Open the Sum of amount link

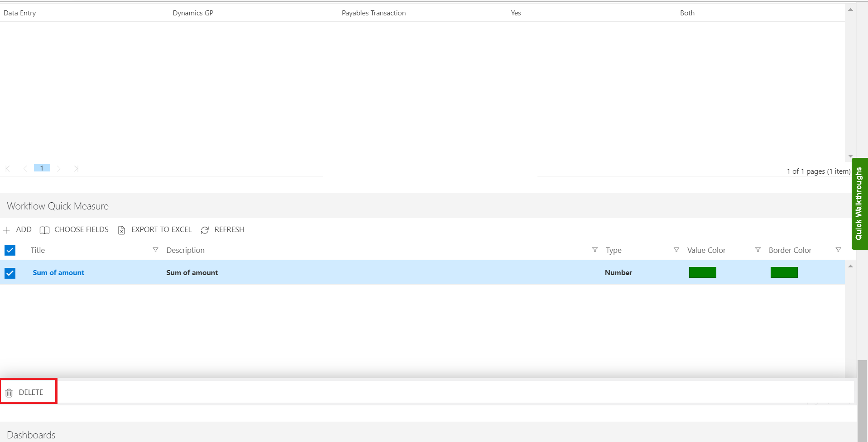pyautogui.click(x=58, y=273)
